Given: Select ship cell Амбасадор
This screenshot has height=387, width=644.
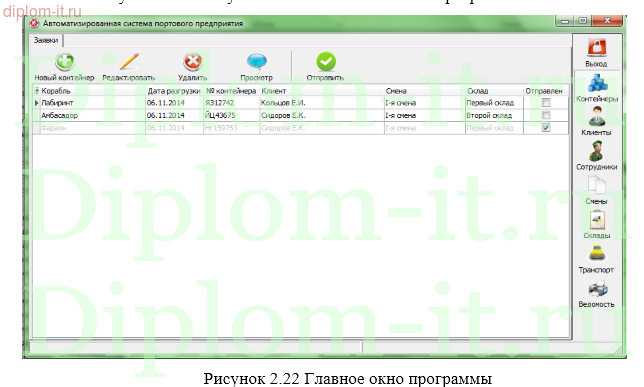Looking at the screenshot, I should click(93, 115).
